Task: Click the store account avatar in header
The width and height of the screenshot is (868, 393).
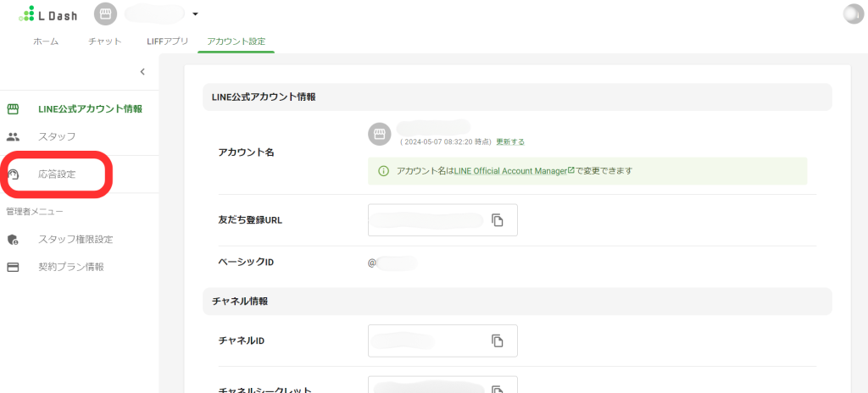Action: [x=106, y=14]
